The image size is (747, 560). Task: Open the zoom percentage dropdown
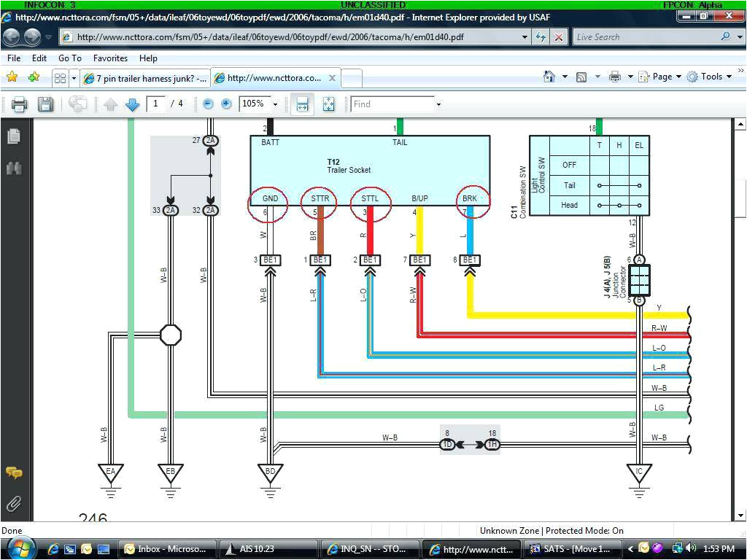274,104
